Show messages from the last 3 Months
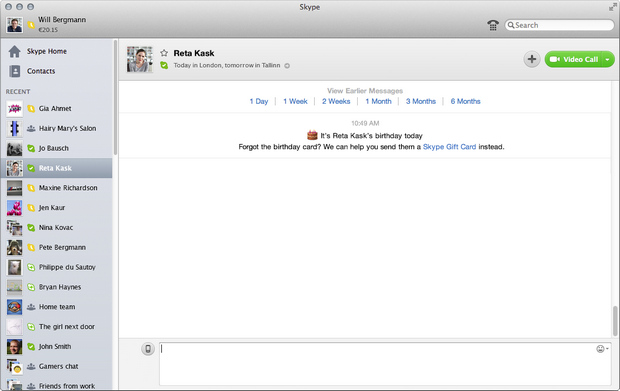 pyautogui.click(x=421, y=101)
